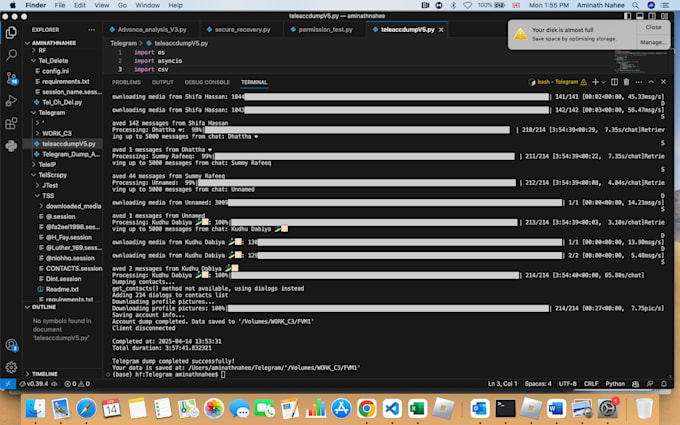Open Microsoft Excel from the Dock

[417, 409]
